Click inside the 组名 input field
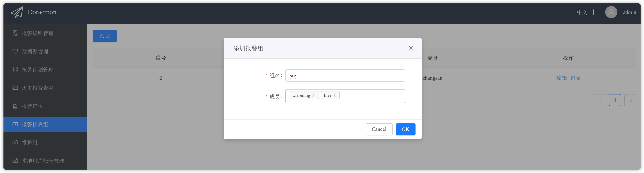 [x=345, y=75]
